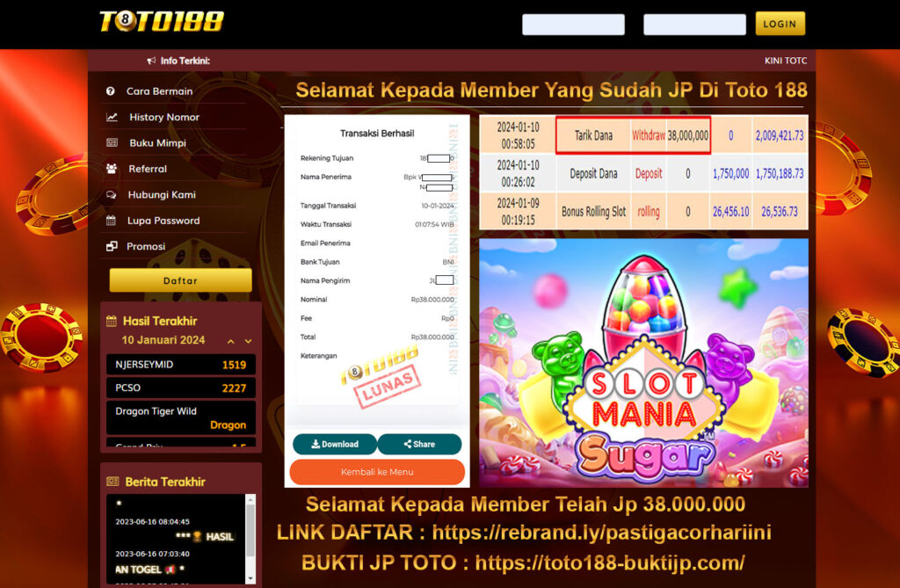Click the 2024-01-10 00:58:05 timestamp cell
Screen dimensions: 900x588
(518, 135)
